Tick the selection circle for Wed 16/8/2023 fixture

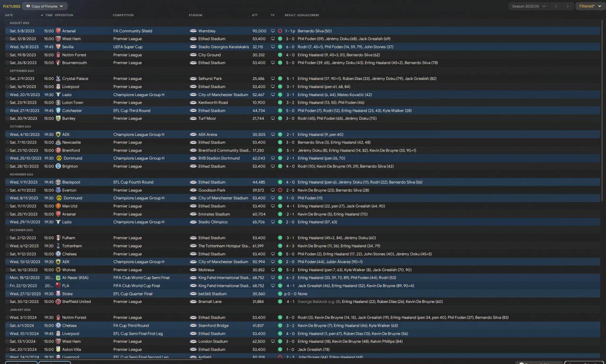(x=7, y=47)
